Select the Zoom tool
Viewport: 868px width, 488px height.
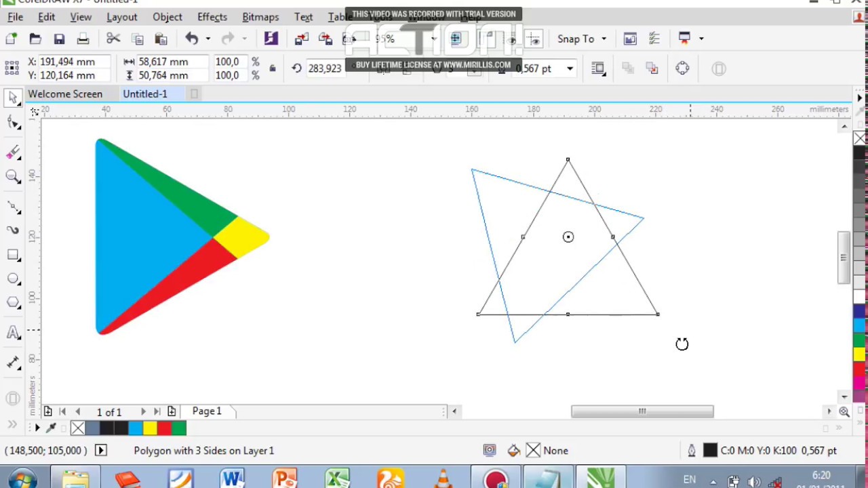(13, 178)
